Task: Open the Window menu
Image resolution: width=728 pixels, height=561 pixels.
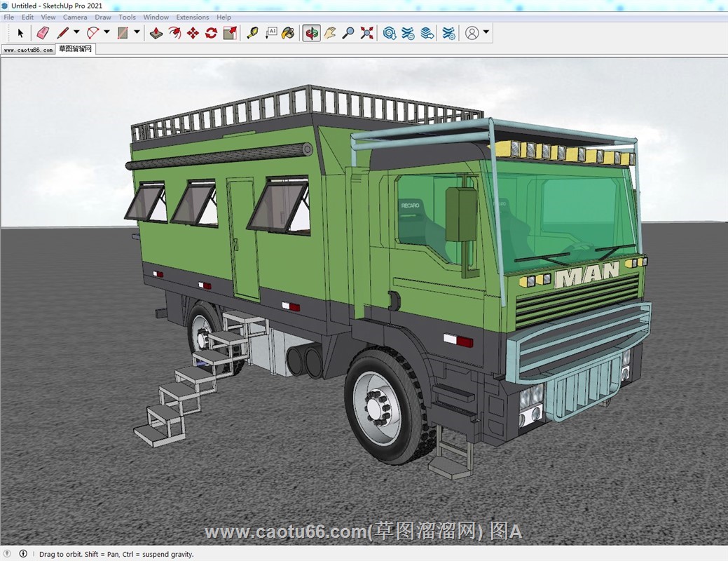Action: 156,18
